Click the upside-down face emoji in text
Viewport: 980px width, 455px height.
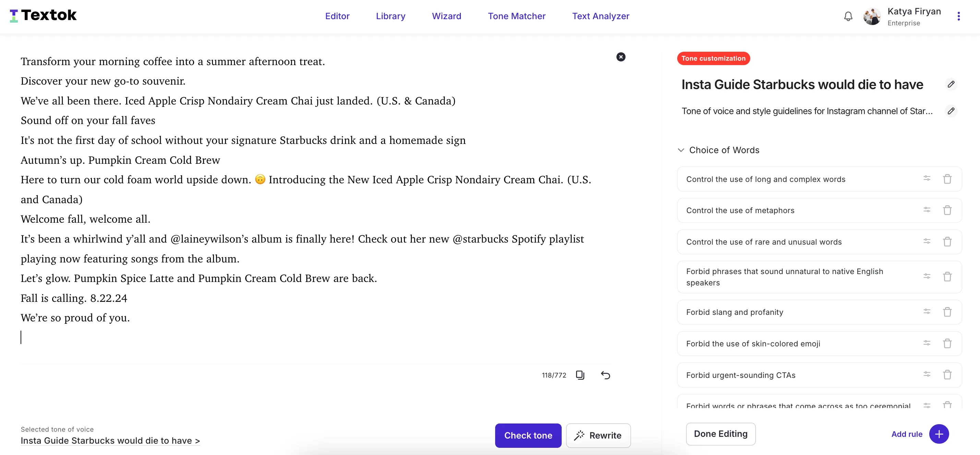click(x=260, y=179)
